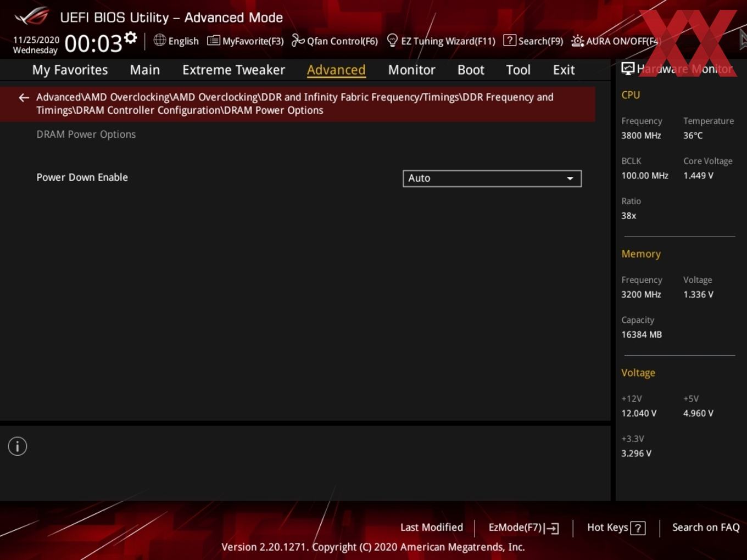The width and height of the screenshot is (747, 560).
Task: Click the ROG logo icon
Action: pyautogui.click(x=32, y=16)
